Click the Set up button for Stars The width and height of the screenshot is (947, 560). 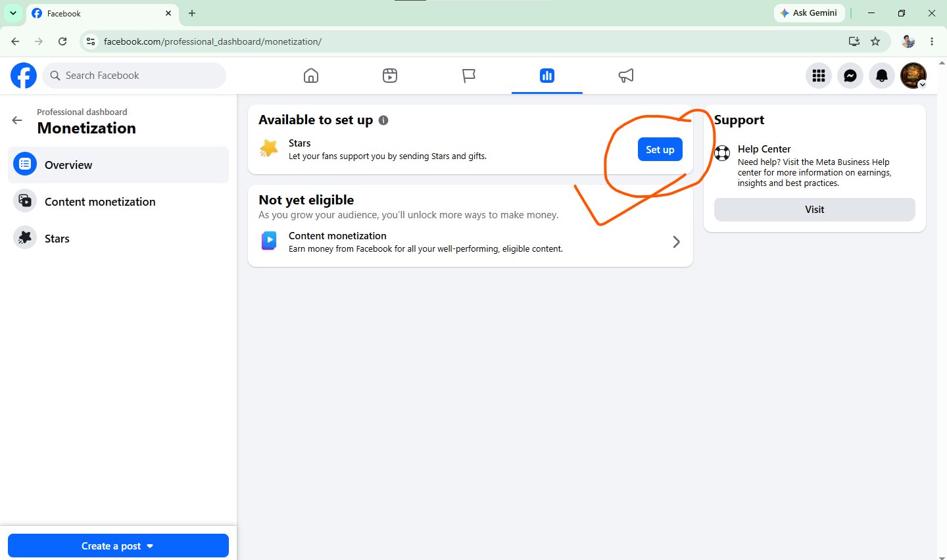pos(660,150)
